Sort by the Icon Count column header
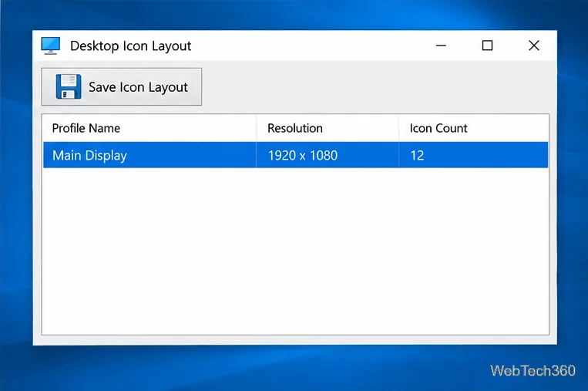Screen dimensions: 588x391 point(473,128)
